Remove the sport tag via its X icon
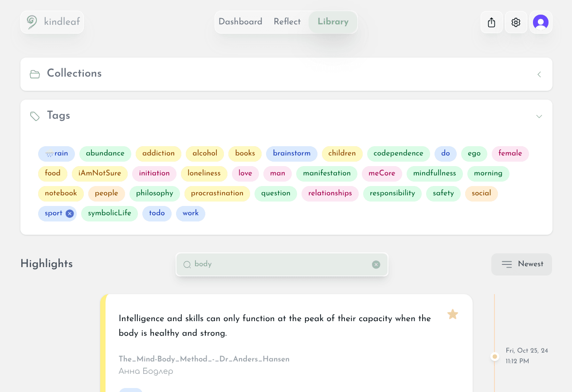The height and width of the screenshot is (392, 572). [x=70, y=213]
